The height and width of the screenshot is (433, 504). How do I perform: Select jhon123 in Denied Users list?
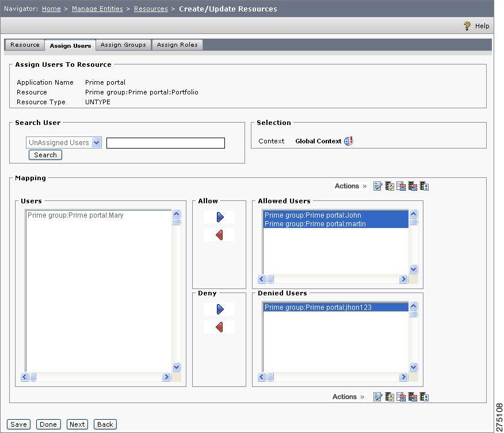(x=335, y=307)
